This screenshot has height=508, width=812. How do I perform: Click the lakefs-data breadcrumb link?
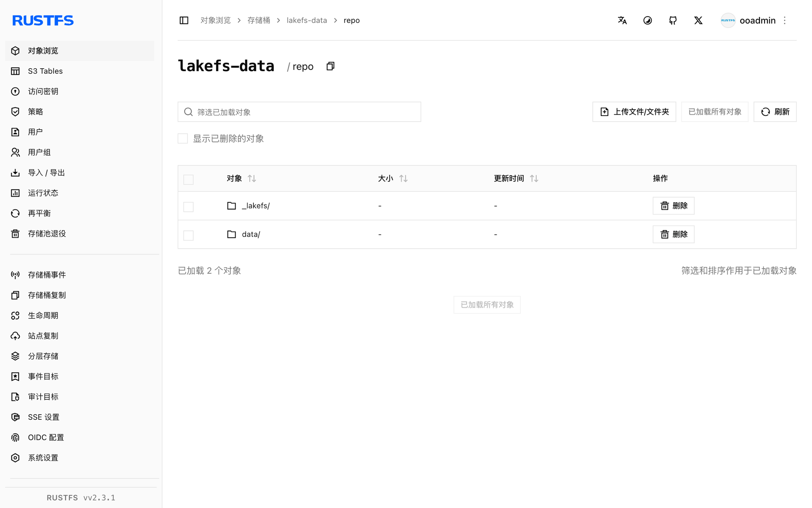(307, 20)
